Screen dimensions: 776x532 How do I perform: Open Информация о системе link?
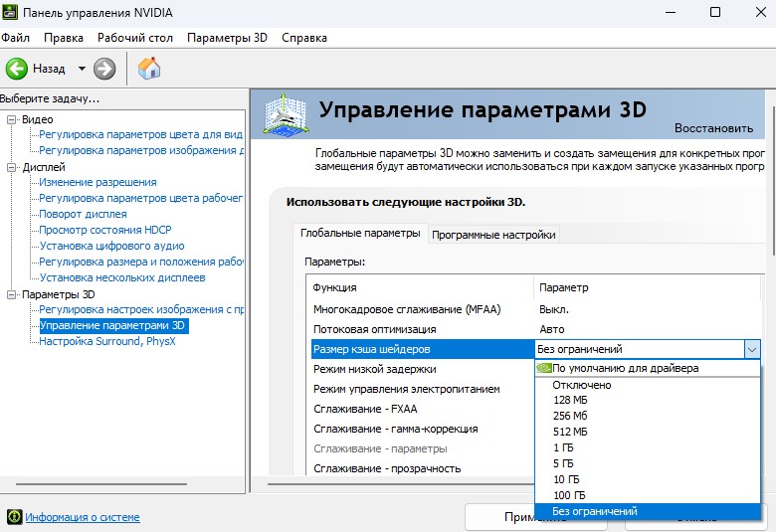(x=83, y=517)
